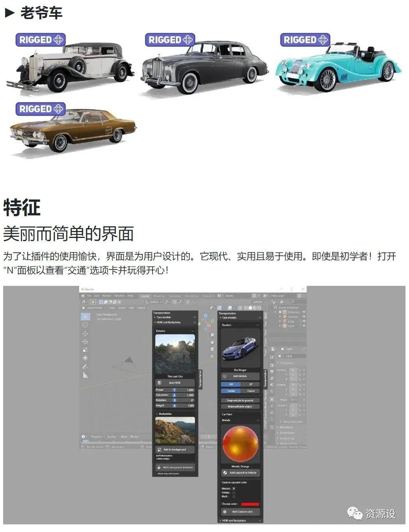
Task: Click the Saturation value slider
Action: point(175,395)
